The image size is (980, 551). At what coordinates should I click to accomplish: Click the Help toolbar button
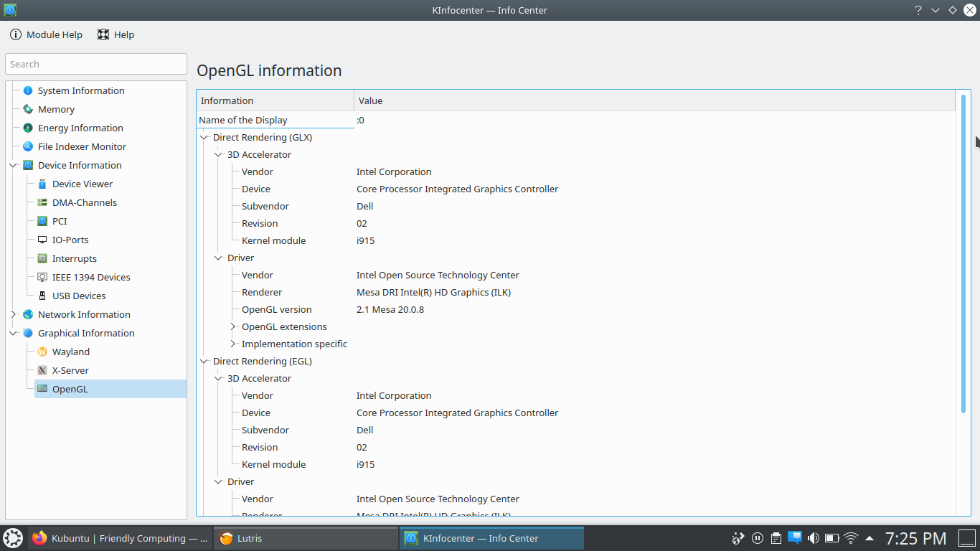coord(116,34)
